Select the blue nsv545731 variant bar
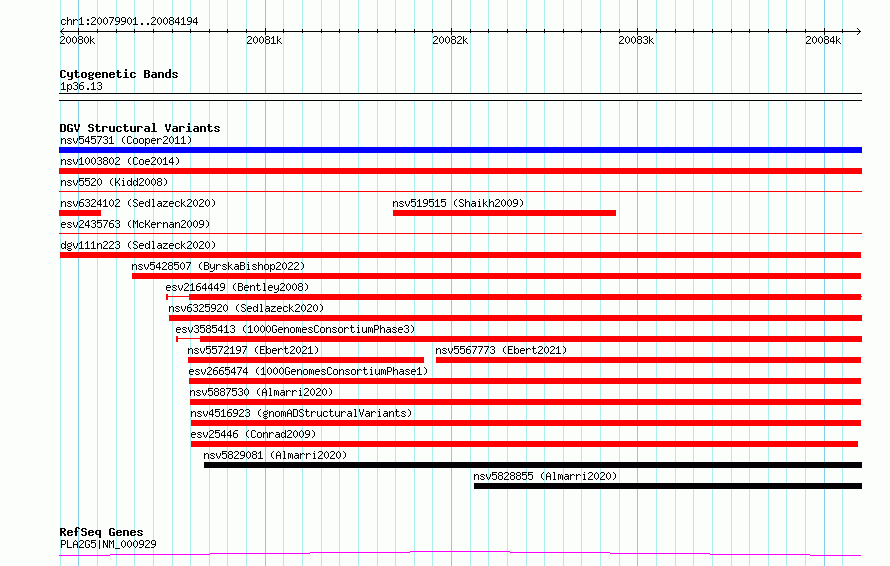The width and height of the screenshot is (890, 566). 460,150
